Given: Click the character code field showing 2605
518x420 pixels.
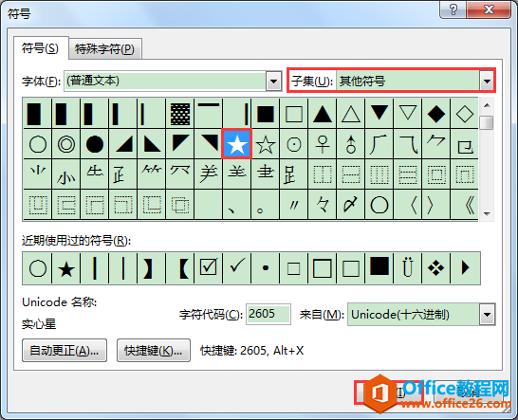Looking at the screenshot, I should click(268, 314).
